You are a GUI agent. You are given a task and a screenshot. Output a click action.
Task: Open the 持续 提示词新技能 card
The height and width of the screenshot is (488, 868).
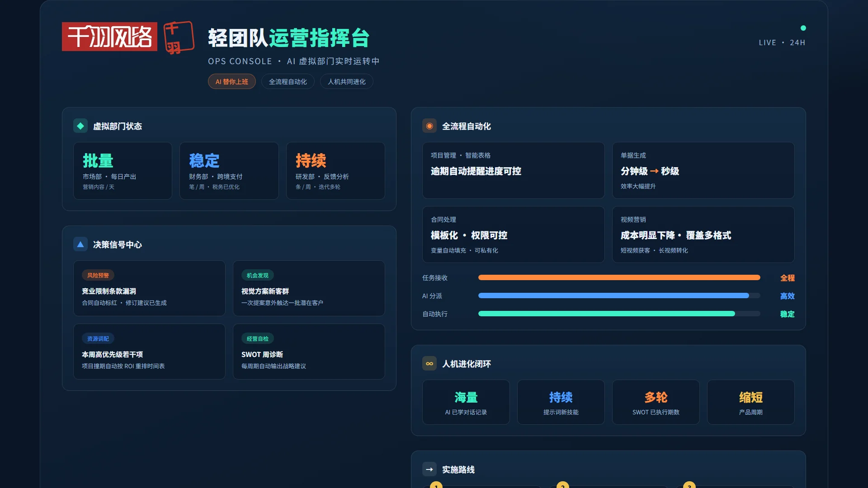(561, 402)
